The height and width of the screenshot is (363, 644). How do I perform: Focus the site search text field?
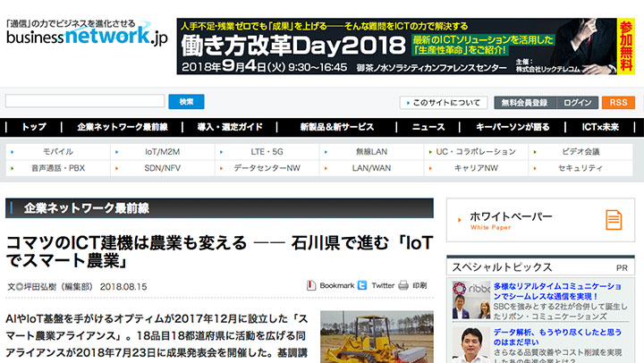(85, 101)
